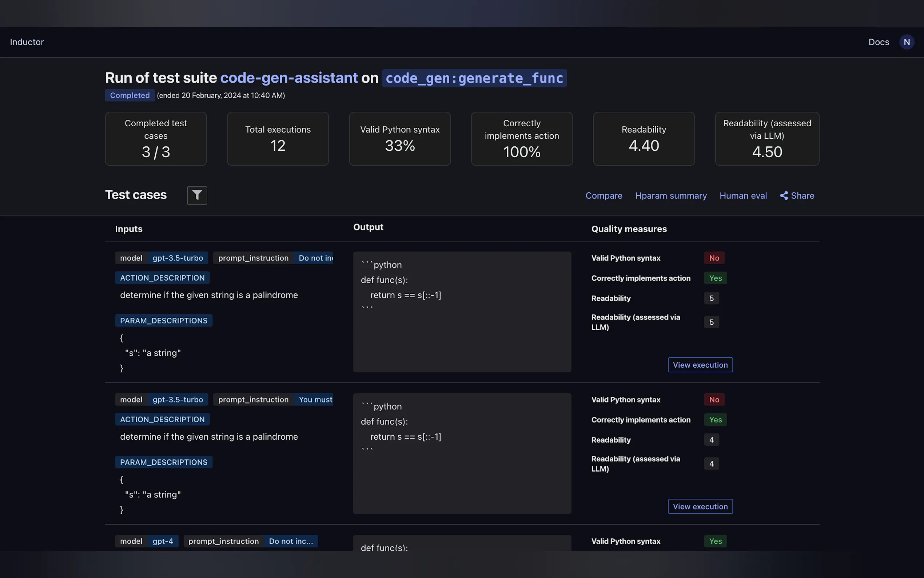924x578 pixels.
Task: Click the Share icon link
Action: 797,196
